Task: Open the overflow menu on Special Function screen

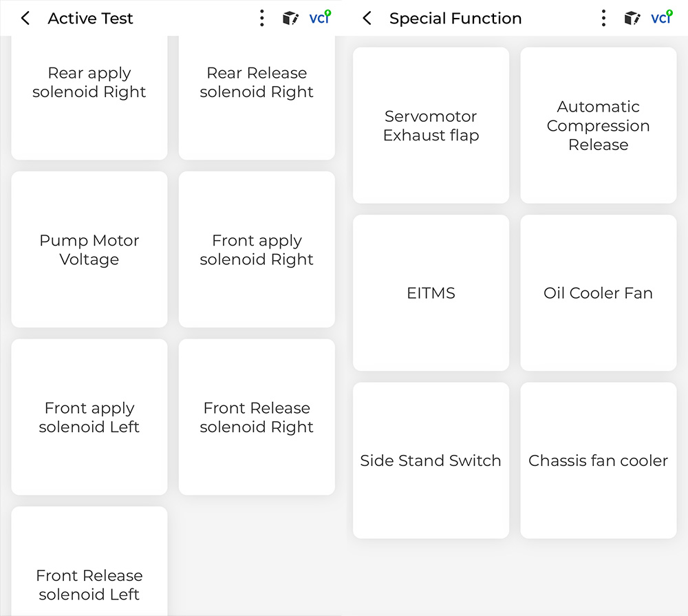Action: pyautogui.click(x=603, y=19)
